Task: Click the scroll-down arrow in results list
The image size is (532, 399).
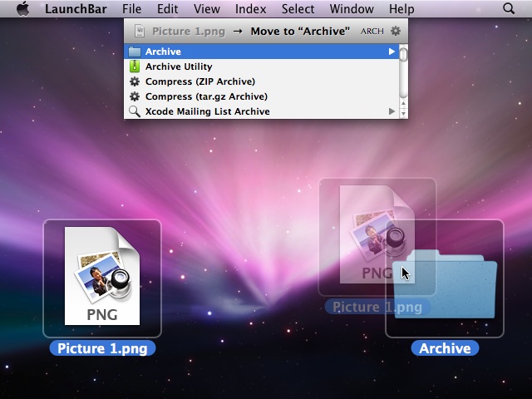Action: click(403, 113)
